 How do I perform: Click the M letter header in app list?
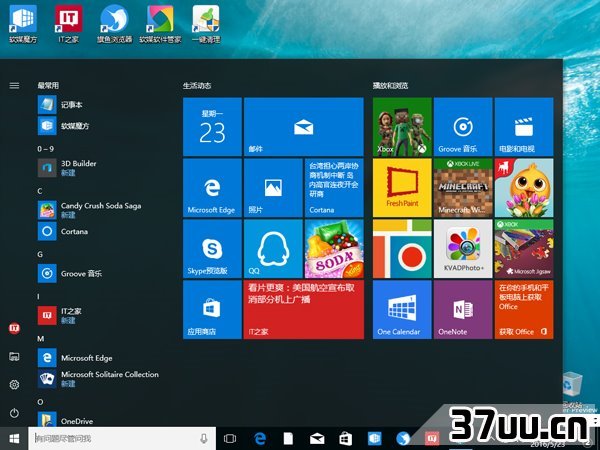(41, 339)
